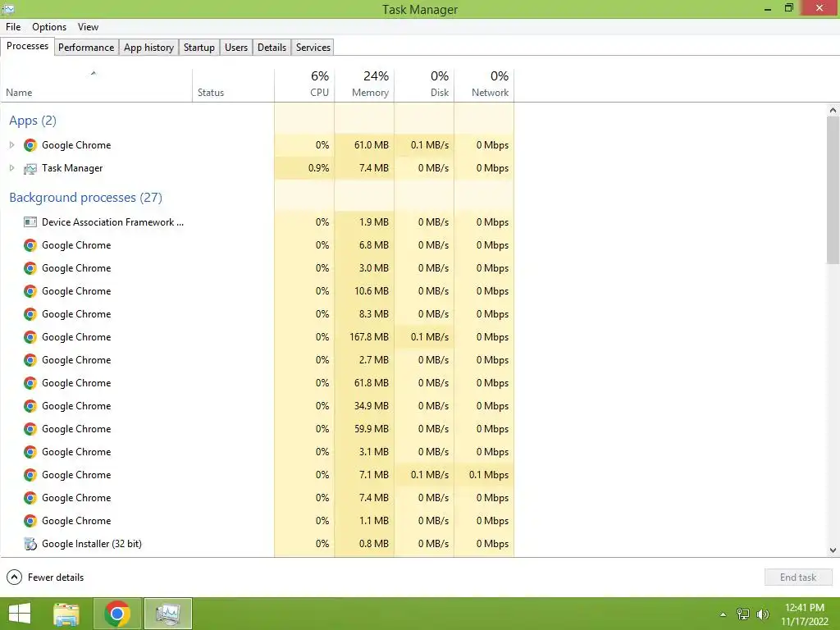Open the View menu
The height and width of the screenshot is (630, 840).
pos(88,27)
